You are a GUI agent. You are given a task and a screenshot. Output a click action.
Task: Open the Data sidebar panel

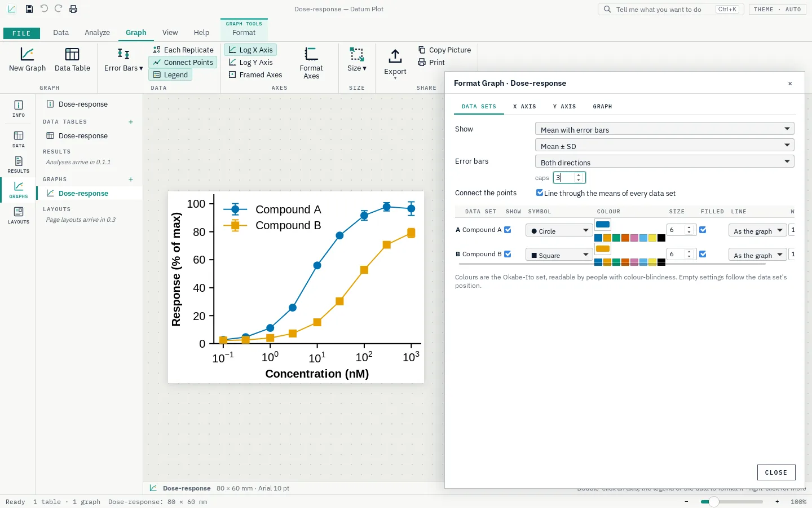19,139
